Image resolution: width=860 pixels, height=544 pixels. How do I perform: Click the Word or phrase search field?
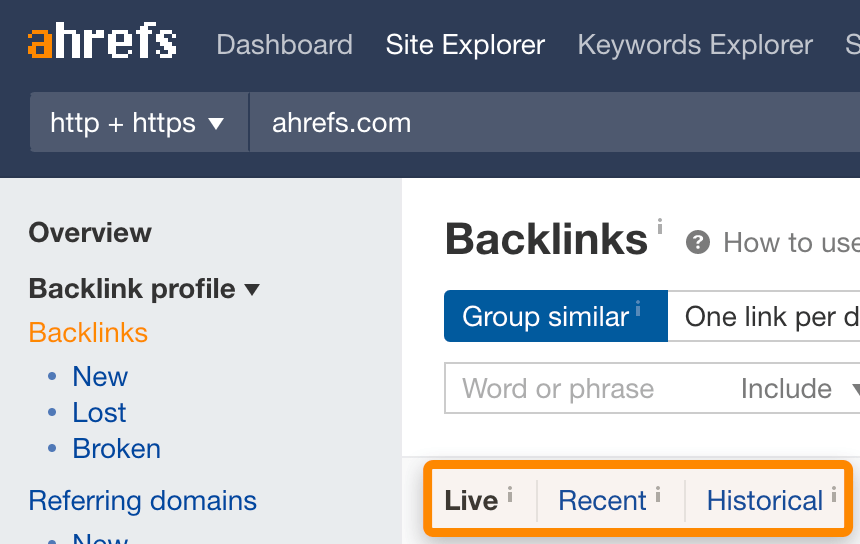pyautogui.click(x=580, y=389)
